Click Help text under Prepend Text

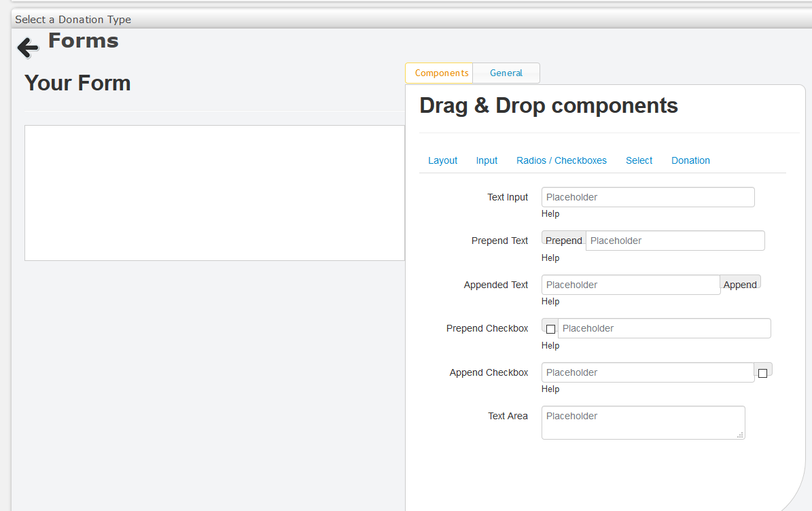click(x=550, y=258)
